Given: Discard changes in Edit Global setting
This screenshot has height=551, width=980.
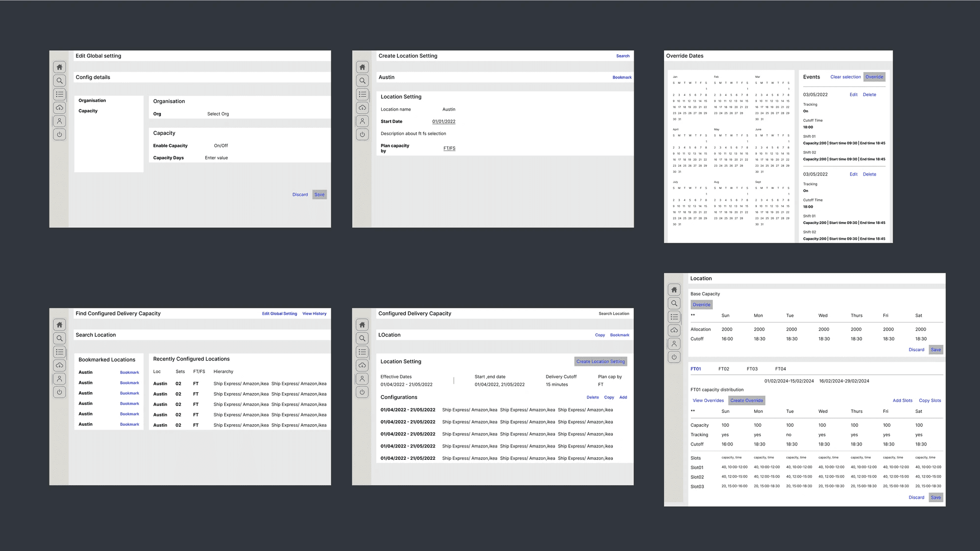Looking at the screenshot, I should (300, 195).
